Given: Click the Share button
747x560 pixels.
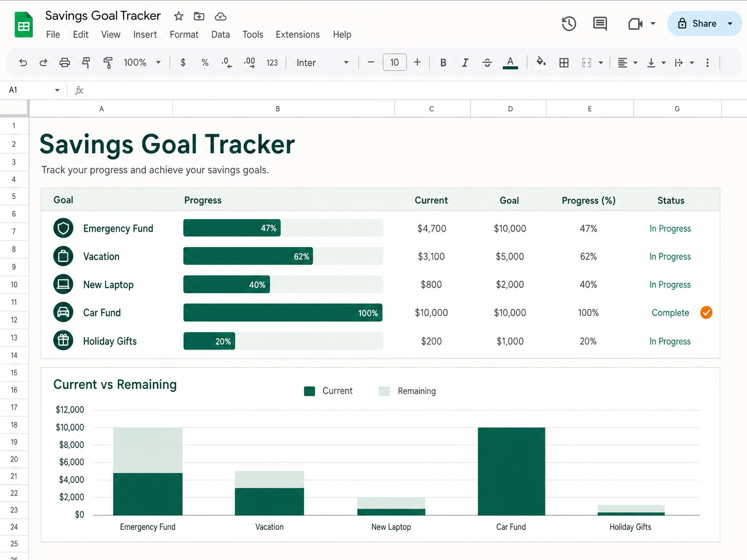Looking at the screenshot, I should [697, 23].
